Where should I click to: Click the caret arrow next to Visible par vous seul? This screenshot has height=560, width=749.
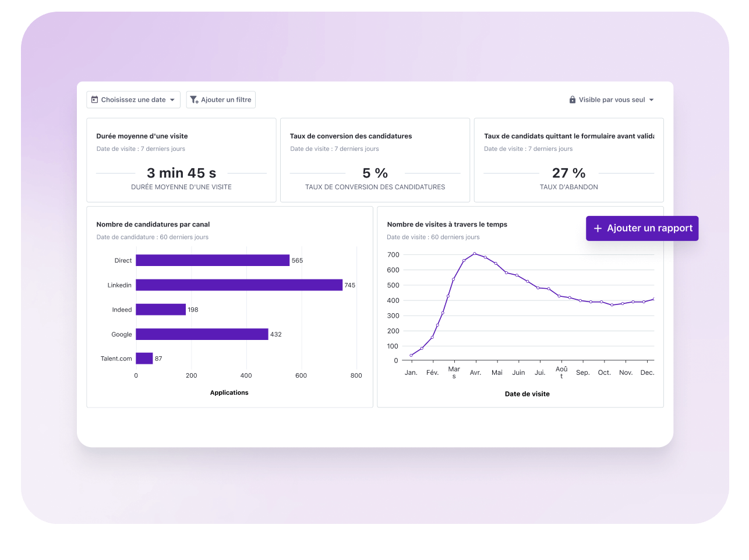651,100
